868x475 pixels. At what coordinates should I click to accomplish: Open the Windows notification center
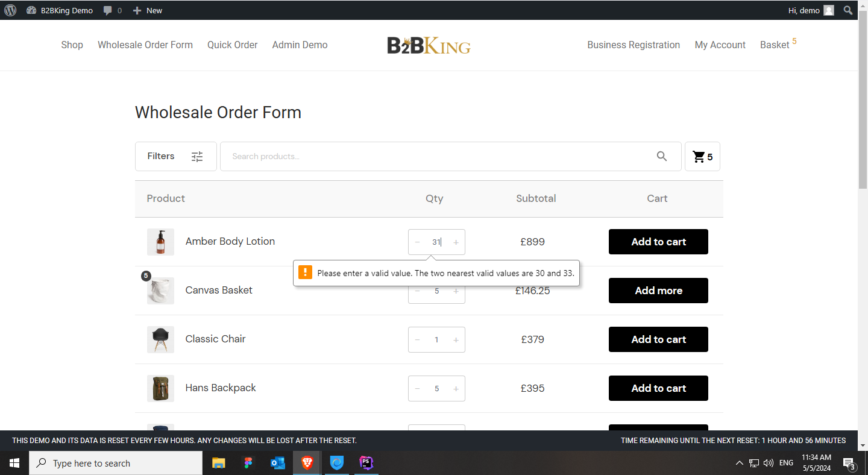(x=849, y=463)
